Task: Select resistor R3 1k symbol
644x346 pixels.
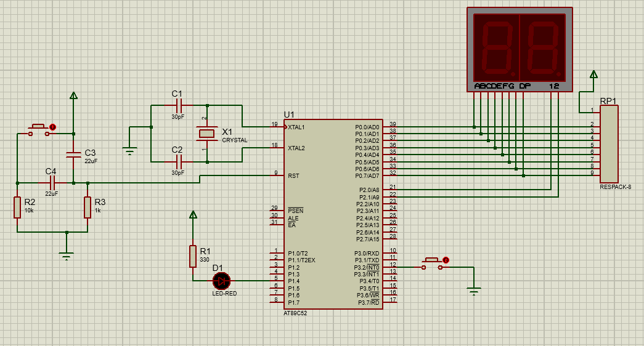Action: (x=88, y=207)
